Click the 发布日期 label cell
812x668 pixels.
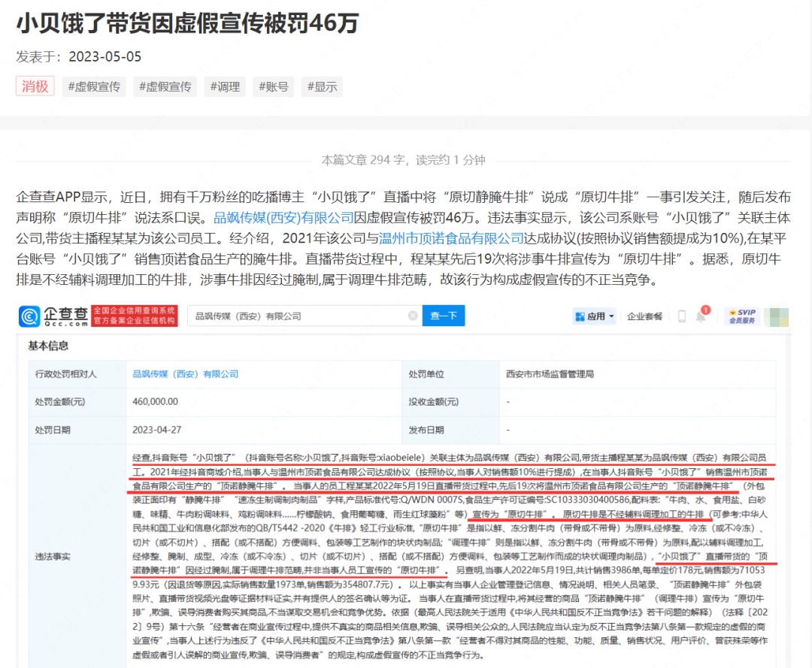(450, 430)
